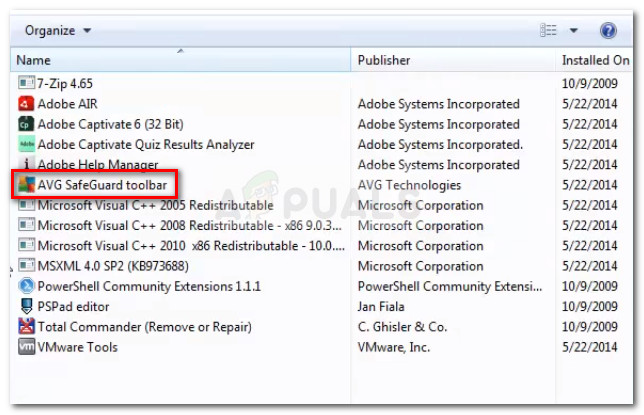This screenshot has width=644, height=415.
Task: Click PowerShell Community Extensi... publisher cell
Action: pyautogui.click(x=450, y=286)
